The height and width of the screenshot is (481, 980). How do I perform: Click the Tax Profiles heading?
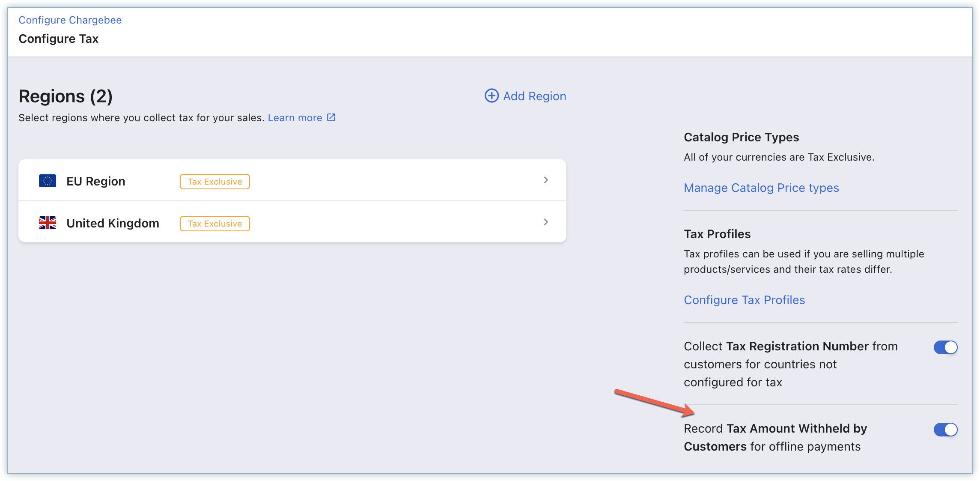pos(717,234)
